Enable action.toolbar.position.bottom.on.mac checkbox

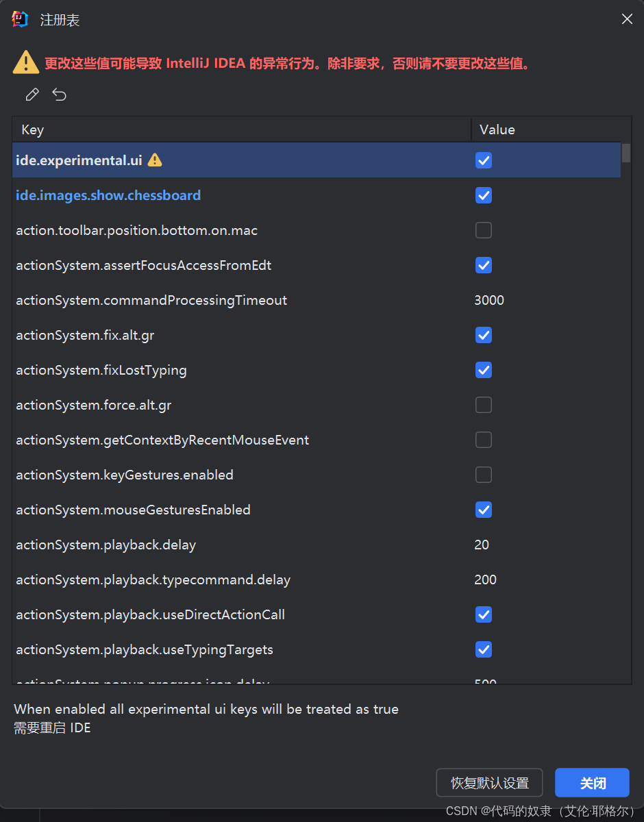484,230
